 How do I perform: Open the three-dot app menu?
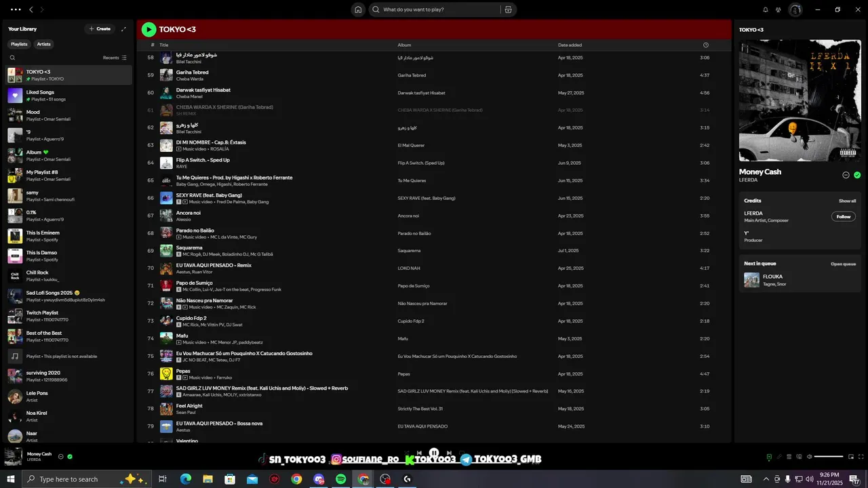point(16,9)
